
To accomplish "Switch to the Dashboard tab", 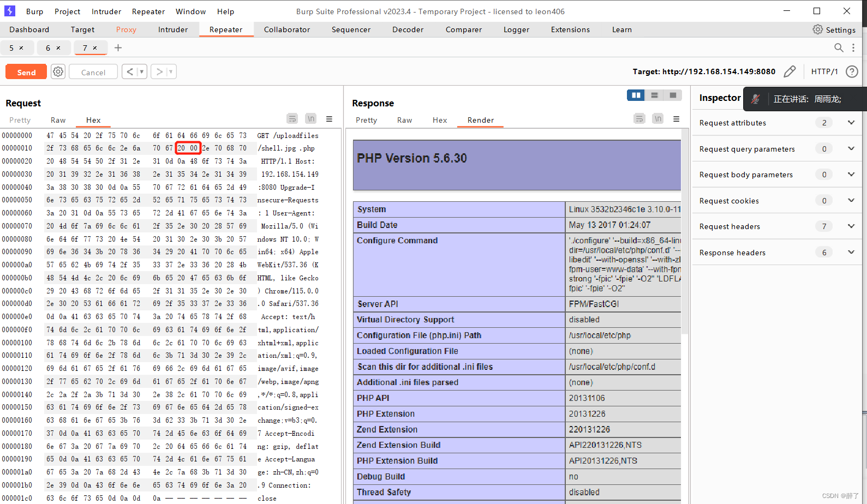I will coord(29,29).
